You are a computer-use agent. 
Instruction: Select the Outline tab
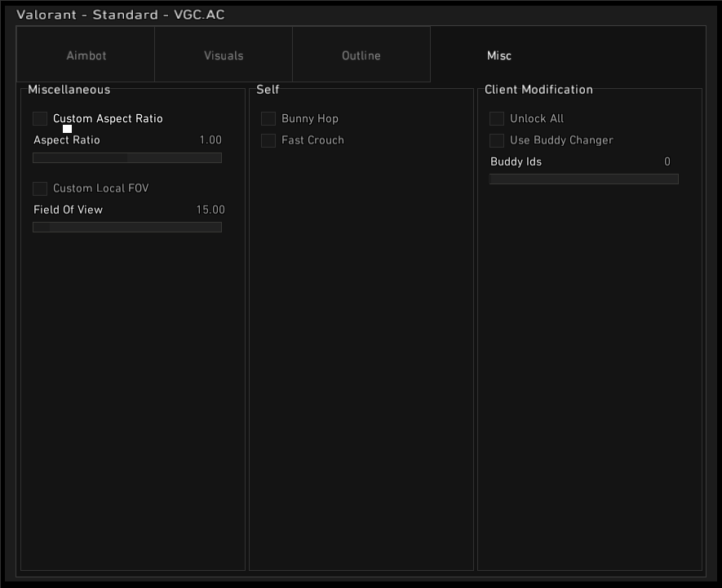pyautogui.click(x=361, y=55)
